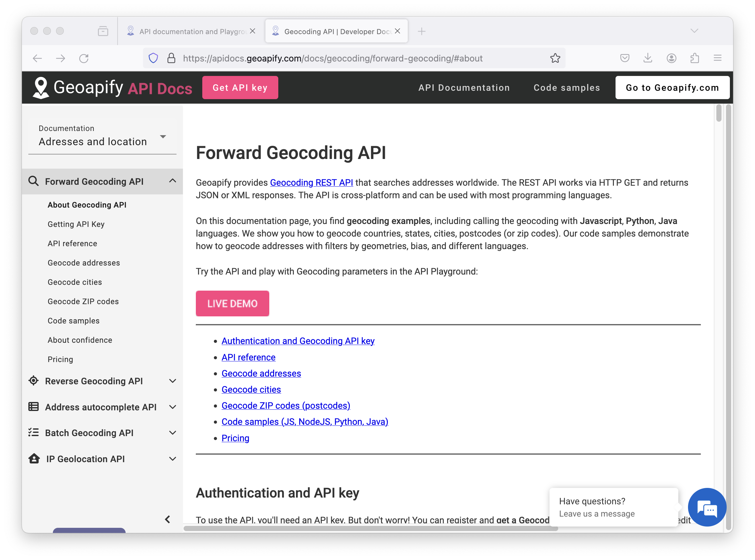Go forward using browser forward arrow
Image resolution: width=755 pixels, height=560 pixels.
tap(61, 58)
